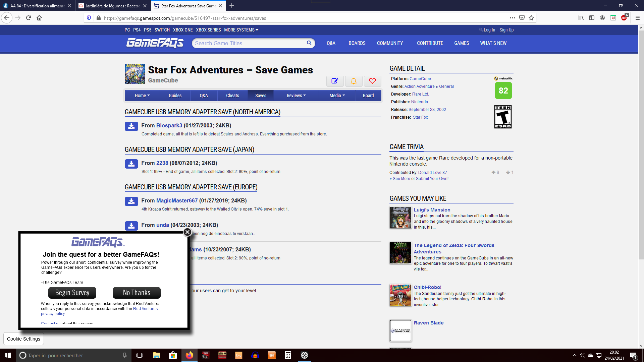644x362 pixels.
Task: Click the Log In link
Action: point(489,30)
